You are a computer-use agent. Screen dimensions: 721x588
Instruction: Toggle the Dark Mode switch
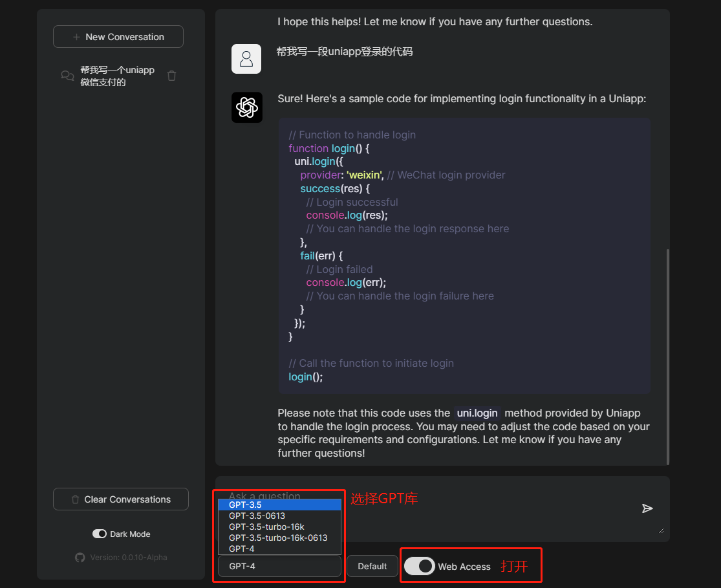(x=100, y=534)
